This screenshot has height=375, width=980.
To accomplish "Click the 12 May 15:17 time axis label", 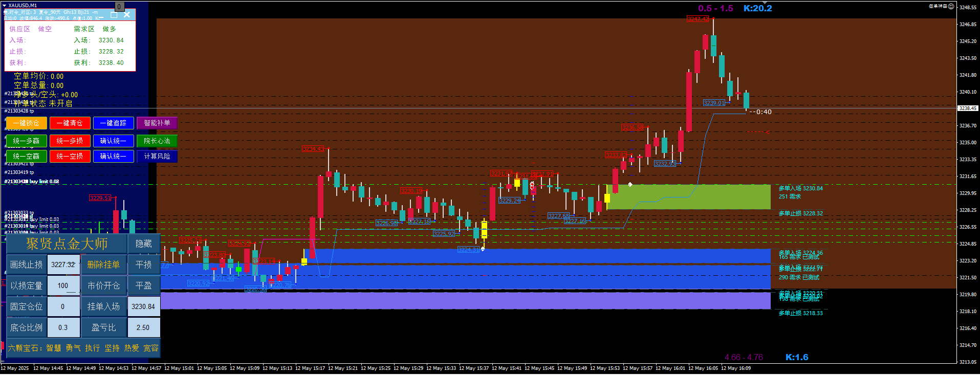I will (310, 368).
